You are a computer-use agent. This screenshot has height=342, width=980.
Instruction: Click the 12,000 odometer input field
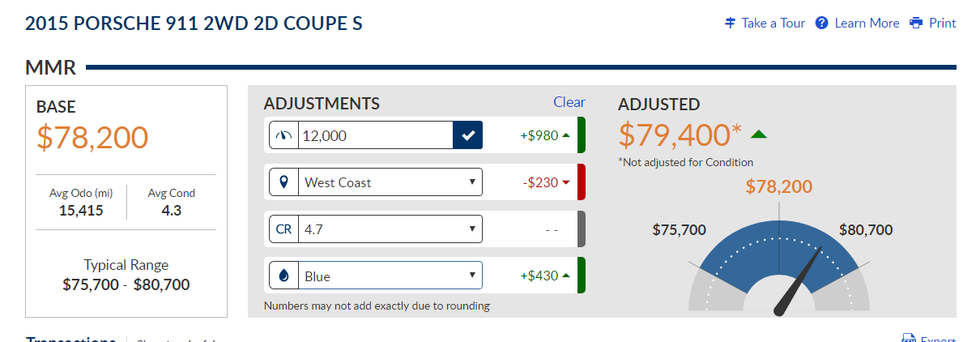point(375,135)
